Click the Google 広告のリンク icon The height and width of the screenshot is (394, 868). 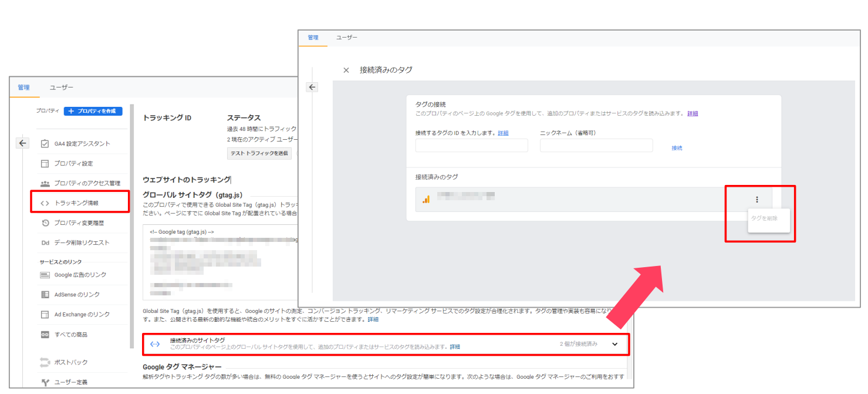[45, 275]
